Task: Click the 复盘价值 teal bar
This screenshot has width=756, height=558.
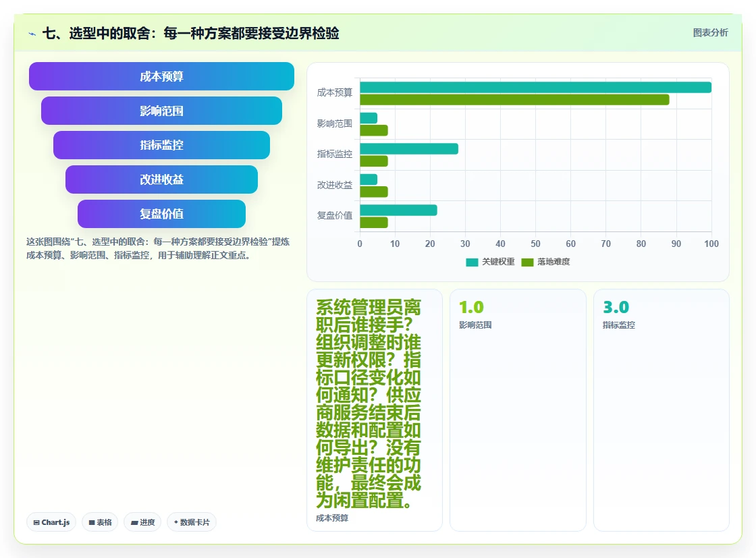Action: [398, 210]
